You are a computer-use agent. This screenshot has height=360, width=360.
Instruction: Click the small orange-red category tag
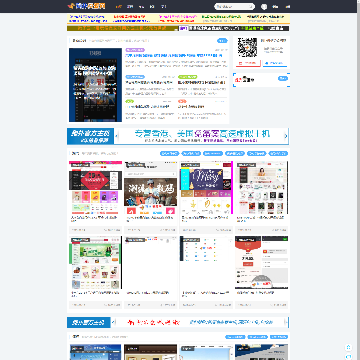pyautogui.click(x=182, y=101)
